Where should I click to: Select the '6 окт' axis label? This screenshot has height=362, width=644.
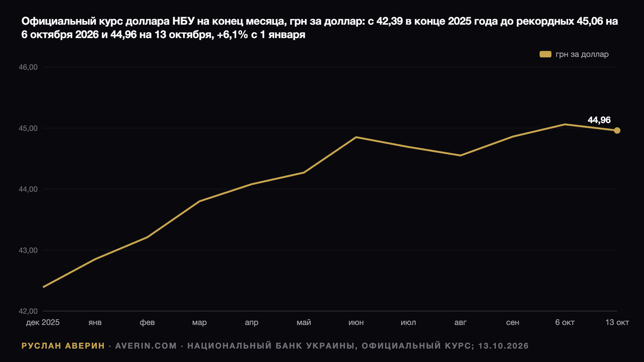[565, 322]
